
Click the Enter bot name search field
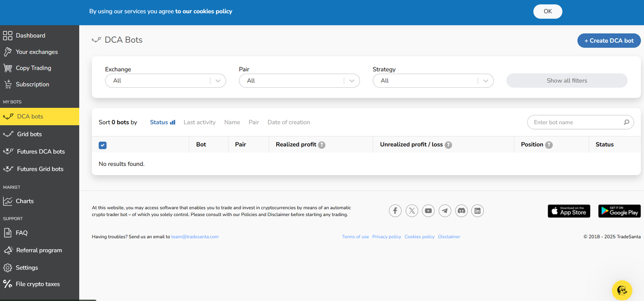(x=576, y=122)
